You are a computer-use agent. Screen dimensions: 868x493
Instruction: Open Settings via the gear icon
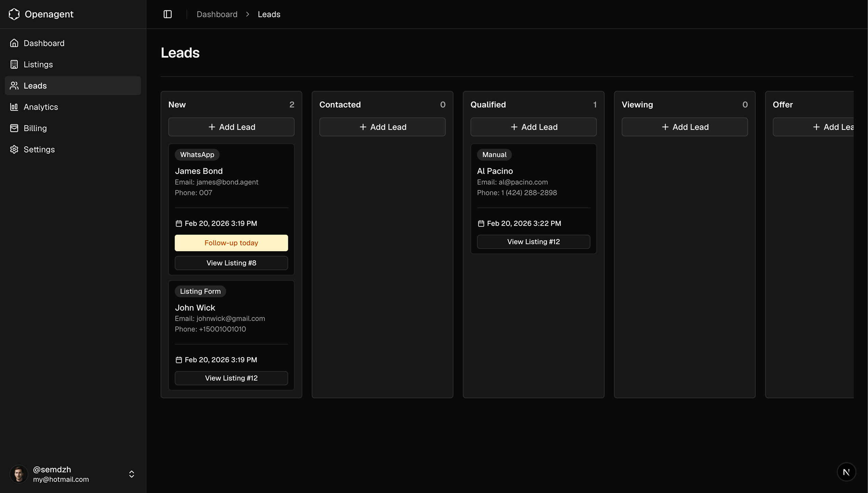pos(14,149)
